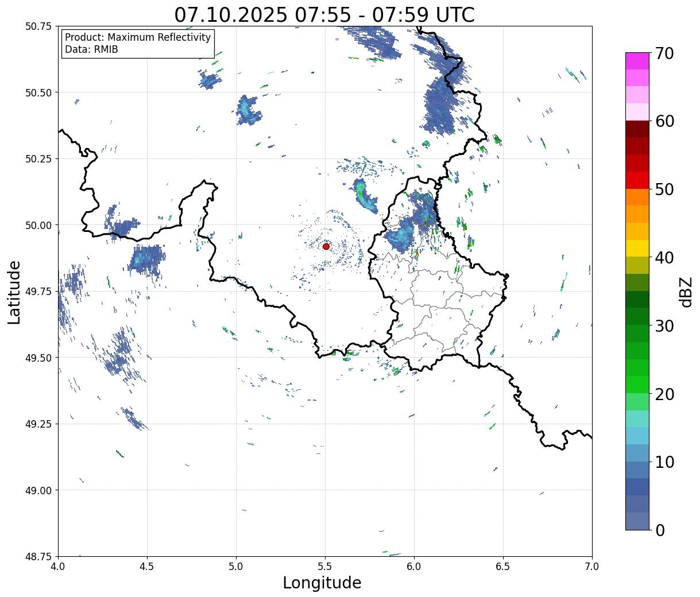
Task: Click the longitude tick label 4.5
Action: pyautogui.click(x=147, y=566)
